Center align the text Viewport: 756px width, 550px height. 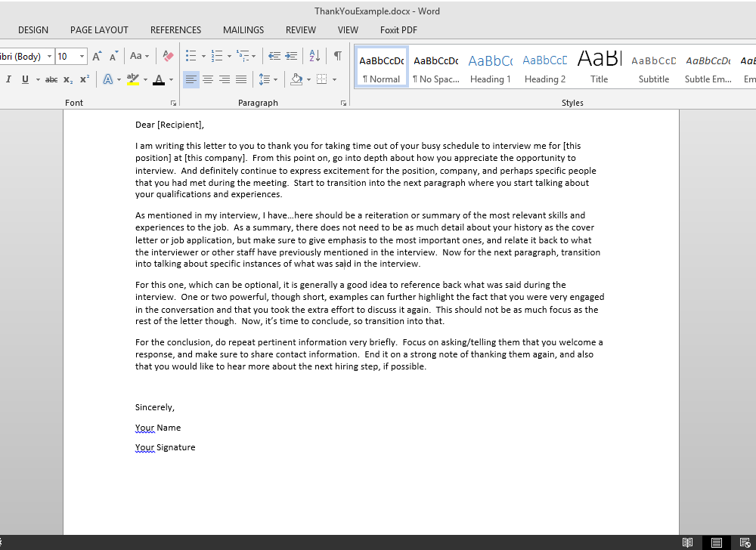(208, 79)
